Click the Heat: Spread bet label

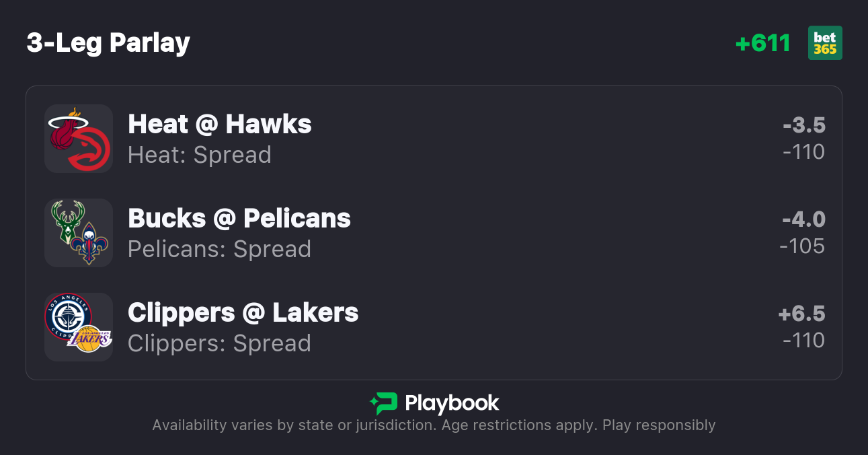pos(199,155)
